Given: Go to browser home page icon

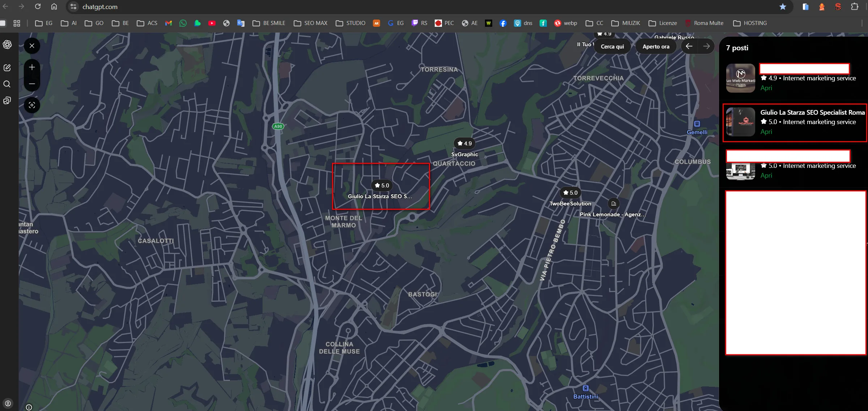Looking at the screenshot, I should [54, 7].
